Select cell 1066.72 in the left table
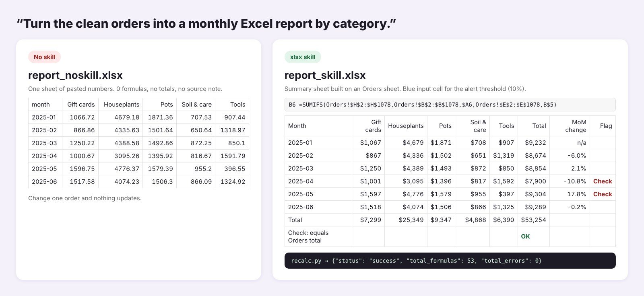Screen dimensions: 644x296 80,117
